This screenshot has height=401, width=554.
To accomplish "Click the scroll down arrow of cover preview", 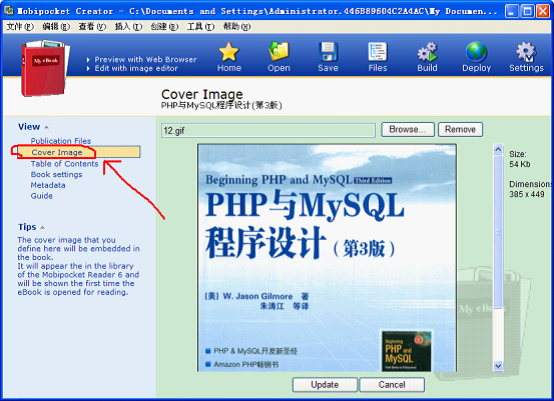I will point(498,366).
